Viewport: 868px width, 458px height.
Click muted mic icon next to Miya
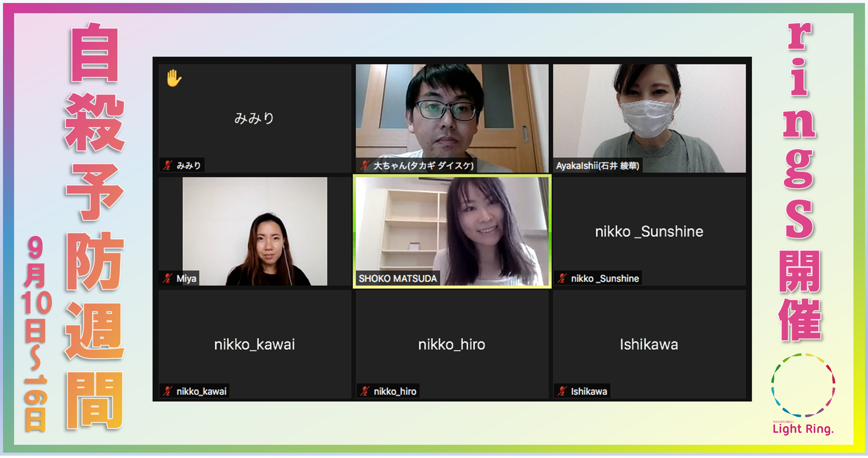pyautogui.click(x=168, y=278)
